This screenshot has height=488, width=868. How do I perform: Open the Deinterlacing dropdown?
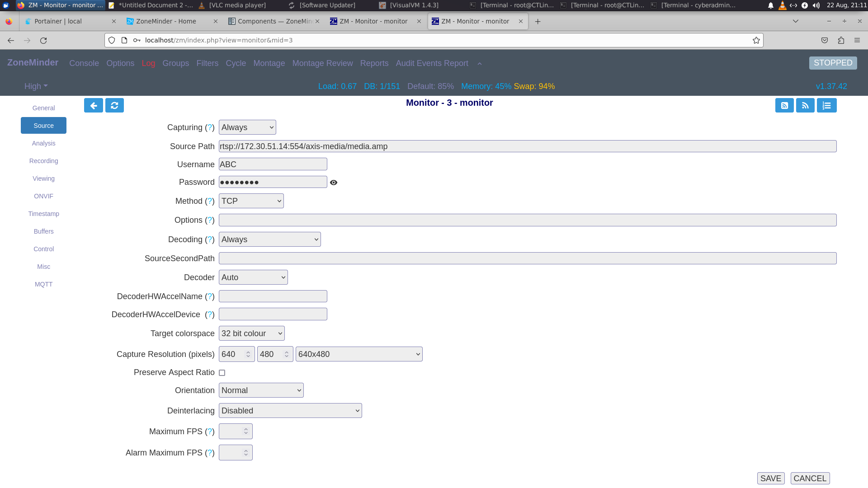(x=290, y=411)
